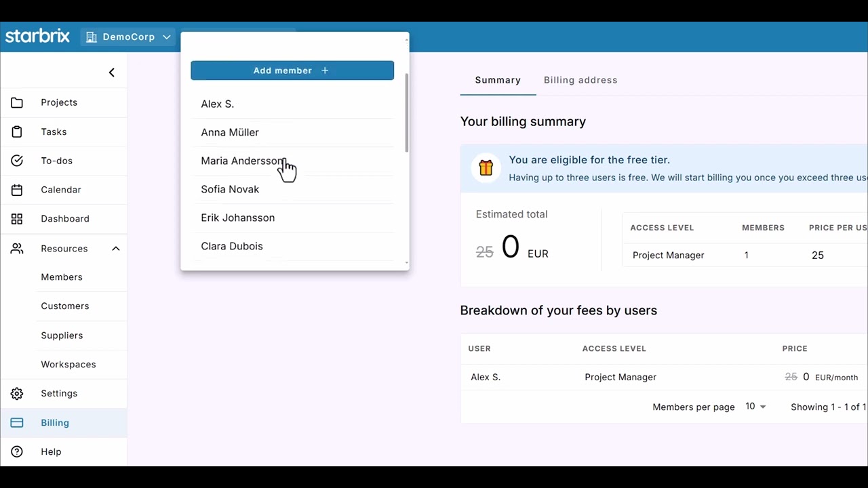Select Maria Andersson in member list
The image size is (868, 488).
click(x=292, y=161)
